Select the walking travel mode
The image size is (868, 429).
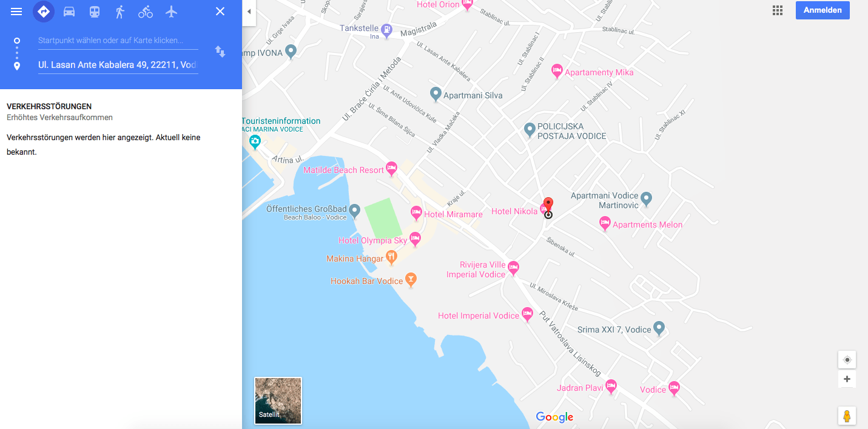pyautogui.click(x=120, y=12)
